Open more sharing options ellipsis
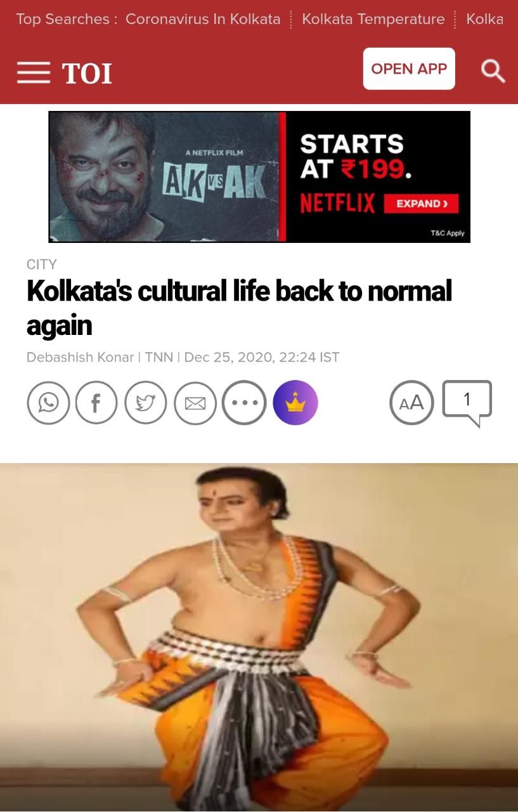Screen dimensions: 518x812 pyautogui.click(x=244, y=403)
